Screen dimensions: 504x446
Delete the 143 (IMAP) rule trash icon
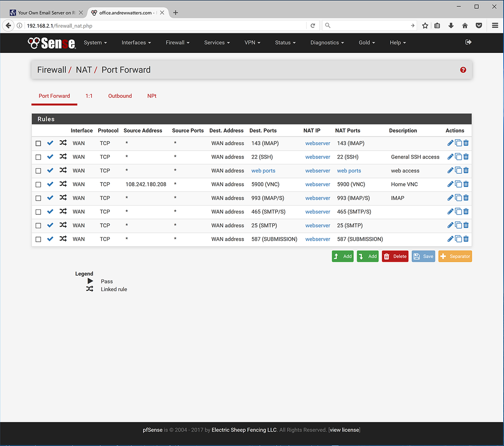[x=466, y=143]
